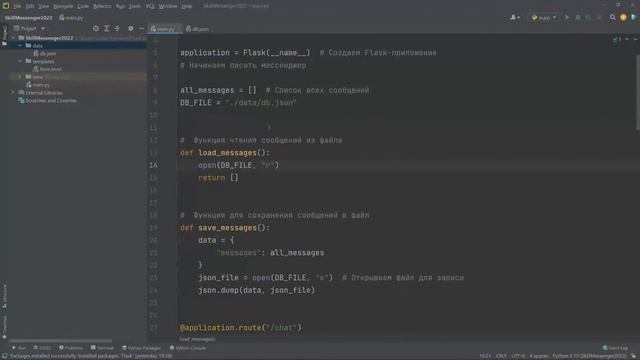Switch to the db.json editor tab

pos(198,29)
